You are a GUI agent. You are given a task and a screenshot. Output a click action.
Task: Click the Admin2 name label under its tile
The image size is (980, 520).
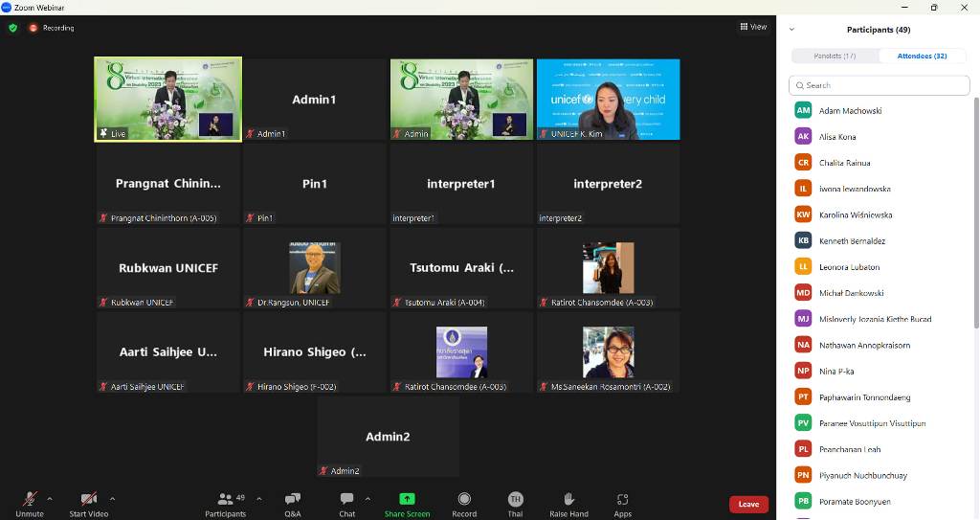345,471
